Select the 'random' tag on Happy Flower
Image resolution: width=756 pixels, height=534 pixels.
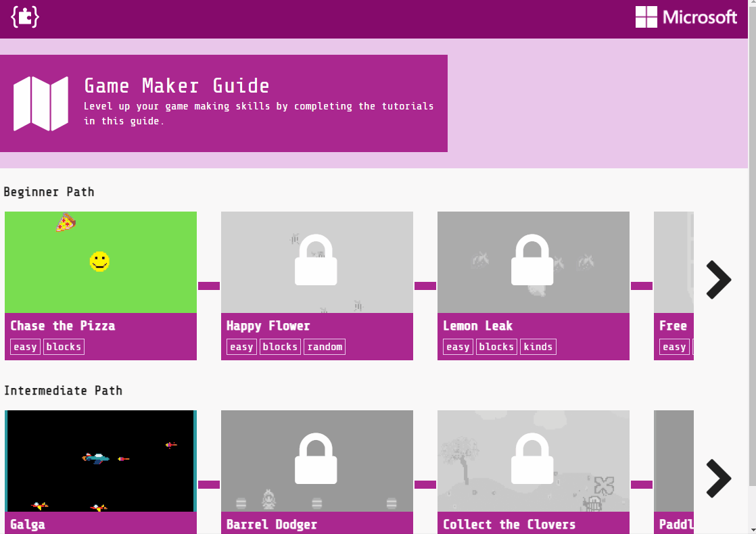(325, 346)
